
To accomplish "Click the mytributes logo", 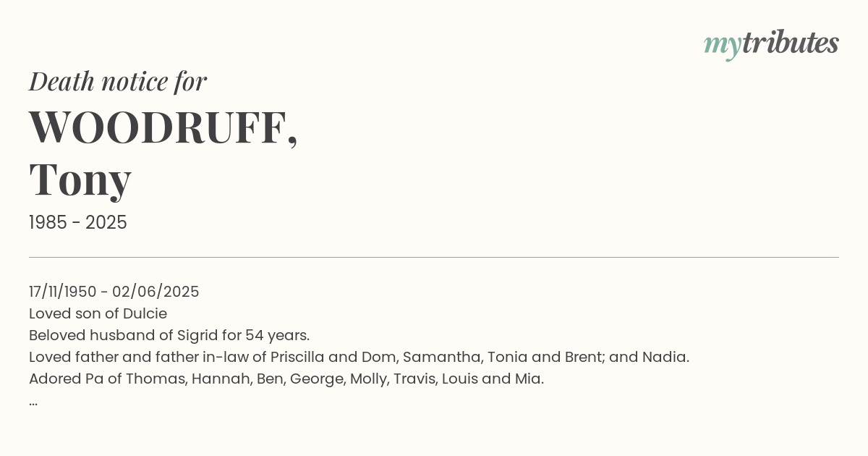I will click(x=771, y=45).
